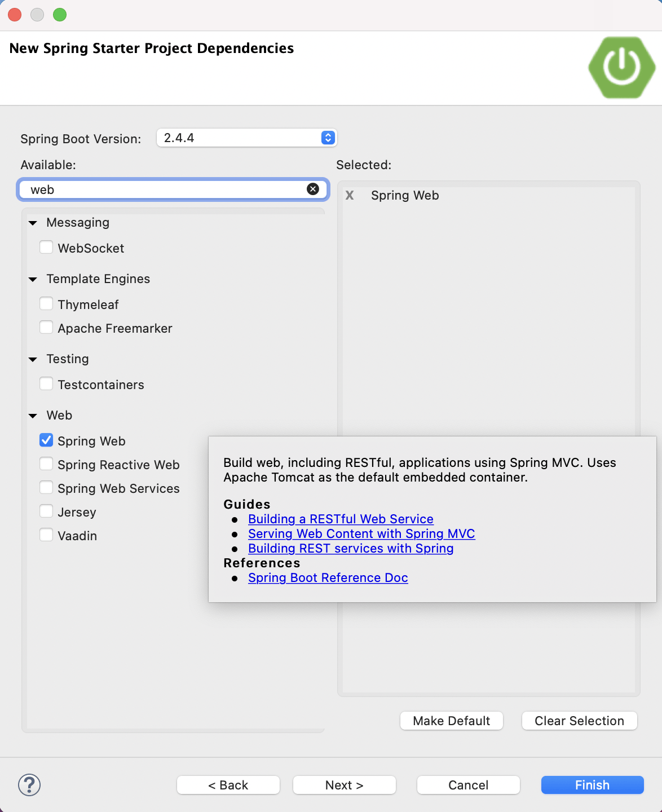This screenshot has width=662, height=812.
Task: Open Serving Web Content with Spring MVC link
Action: click(x=361, y=533)
